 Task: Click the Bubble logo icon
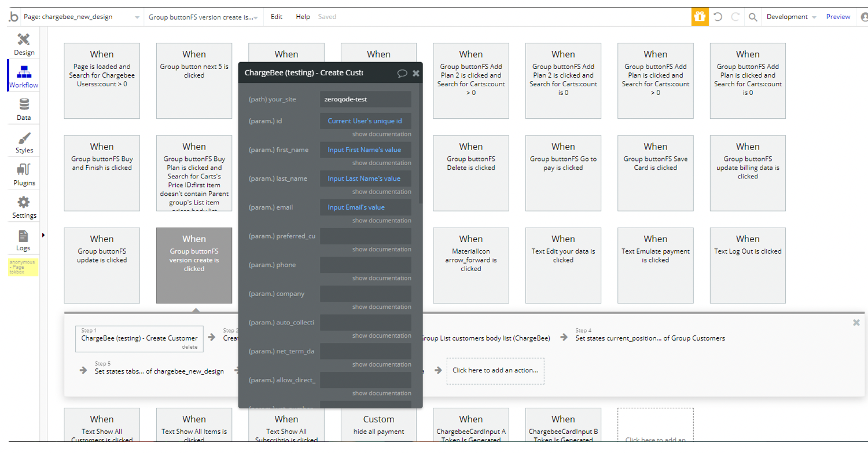tap(13, 17)
